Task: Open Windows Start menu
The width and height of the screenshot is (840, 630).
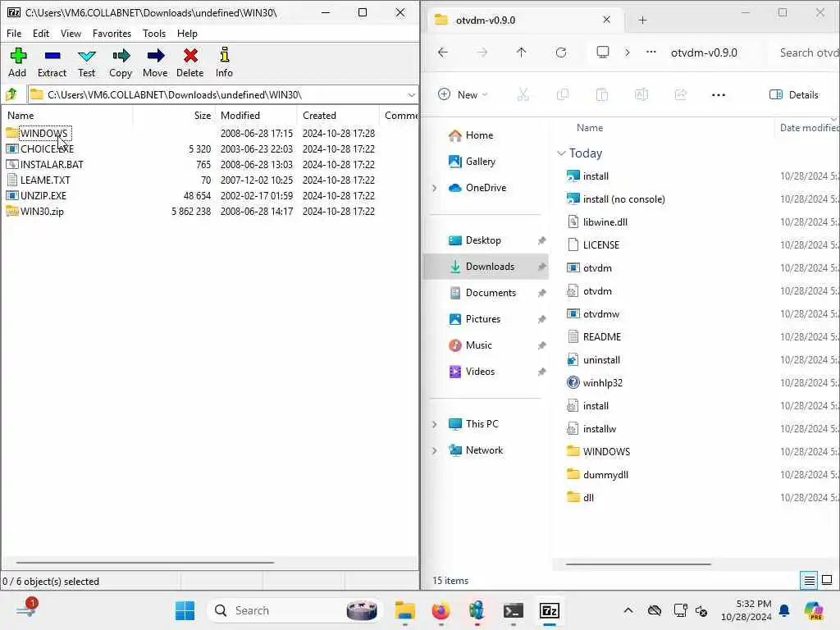Action: tap(185, 610)
